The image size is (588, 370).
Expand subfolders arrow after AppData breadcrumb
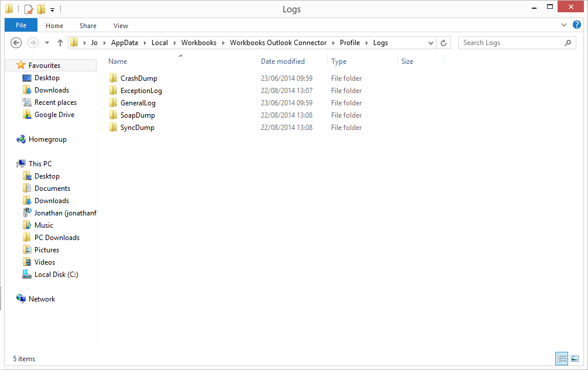click(x=145, y=43)
